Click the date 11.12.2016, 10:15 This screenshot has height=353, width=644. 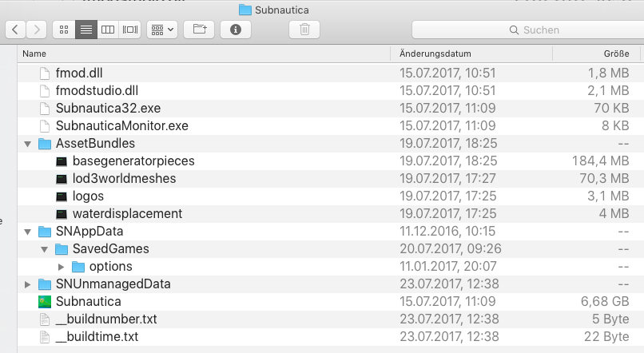coord(447,232)
